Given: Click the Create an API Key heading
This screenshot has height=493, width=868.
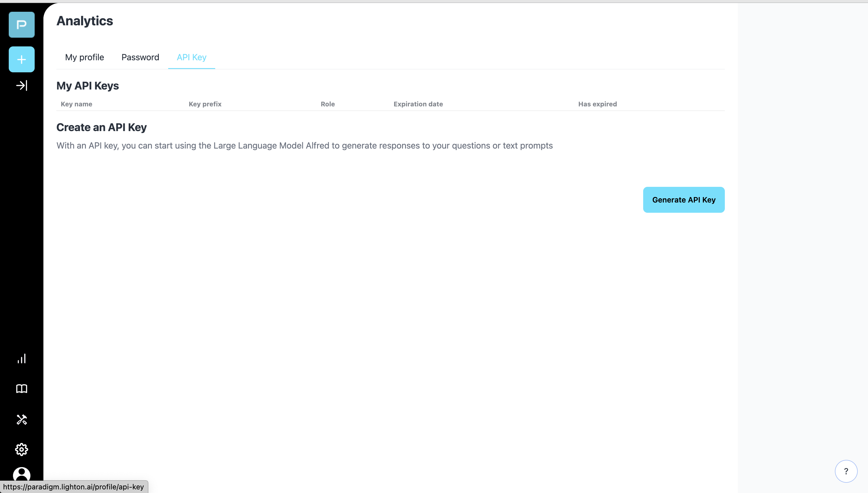Looking at the screenshot, I should (x=102, y=127).
